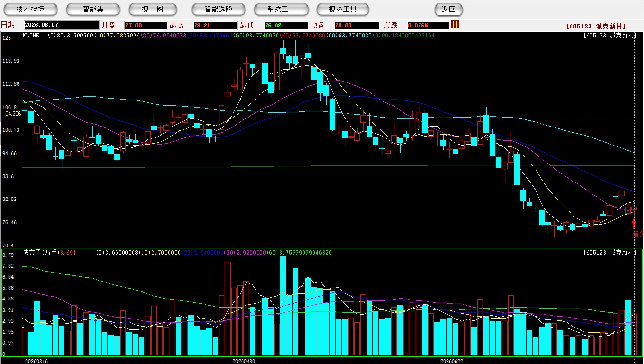Open the 智能集 menu button
This screenshot has width=644, height=364.
(93, 9)
